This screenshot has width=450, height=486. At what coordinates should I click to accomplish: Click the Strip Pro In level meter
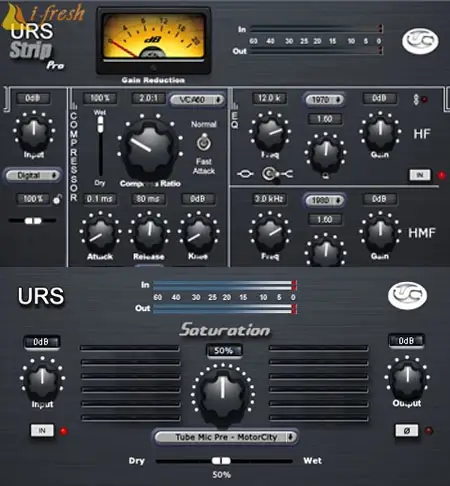click(x=316, y=29)
